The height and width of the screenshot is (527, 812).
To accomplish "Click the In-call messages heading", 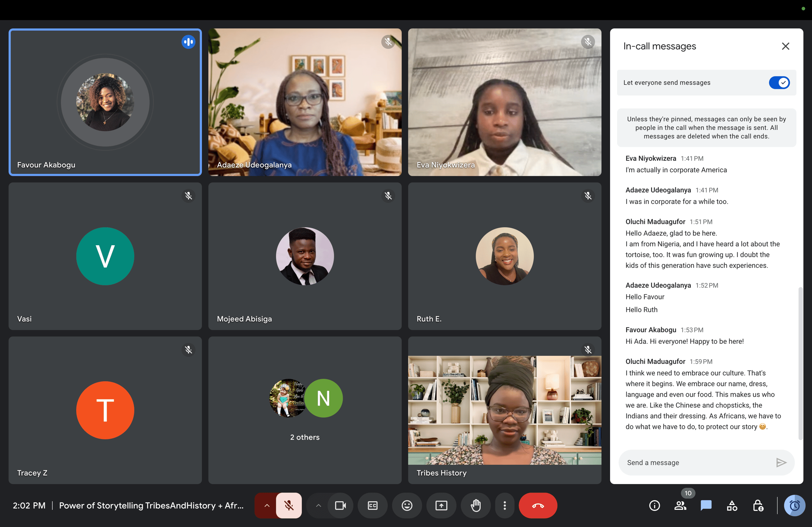I will click(x=659, y=46).
